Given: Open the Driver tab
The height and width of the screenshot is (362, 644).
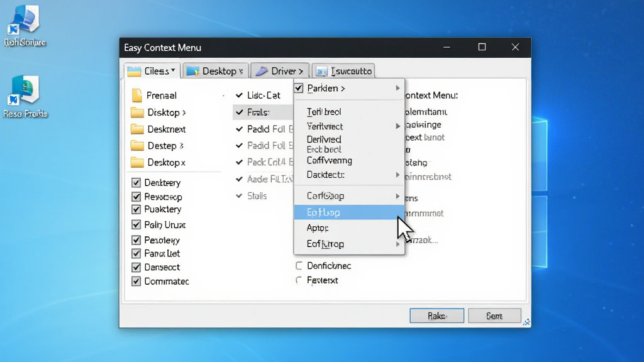Looking at the screenshot, I should point(279,71).
